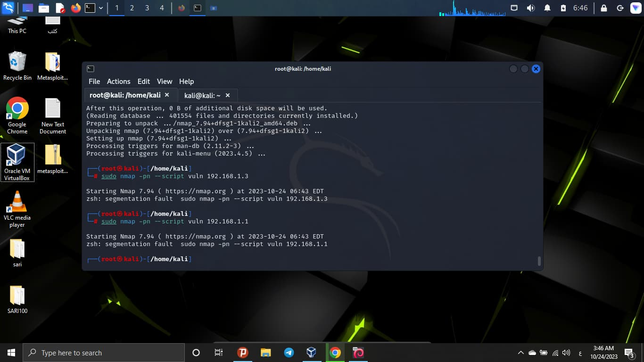
Task: Open the file manager launcher in Kali panel
Action: [x=44, y=8]
